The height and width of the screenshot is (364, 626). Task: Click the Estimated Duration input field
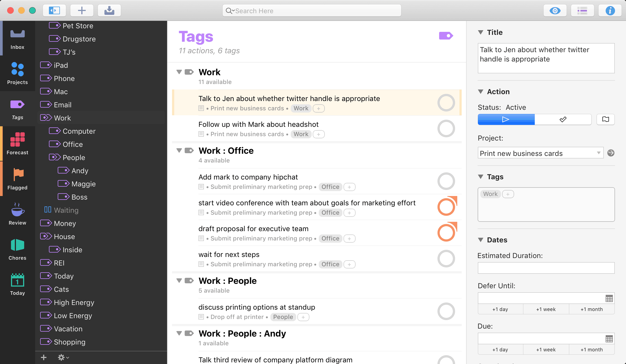click(x=546, y=268)
